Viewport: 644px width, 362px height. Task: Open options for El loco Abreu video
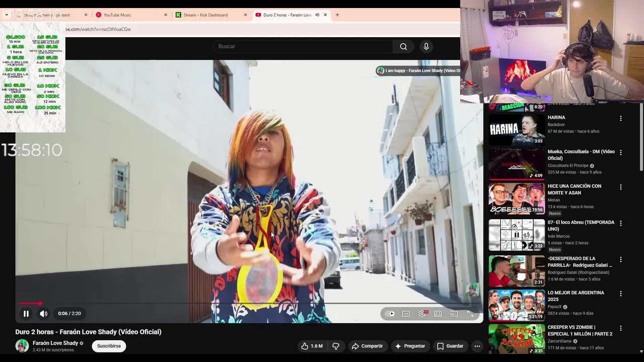(620, 223)
